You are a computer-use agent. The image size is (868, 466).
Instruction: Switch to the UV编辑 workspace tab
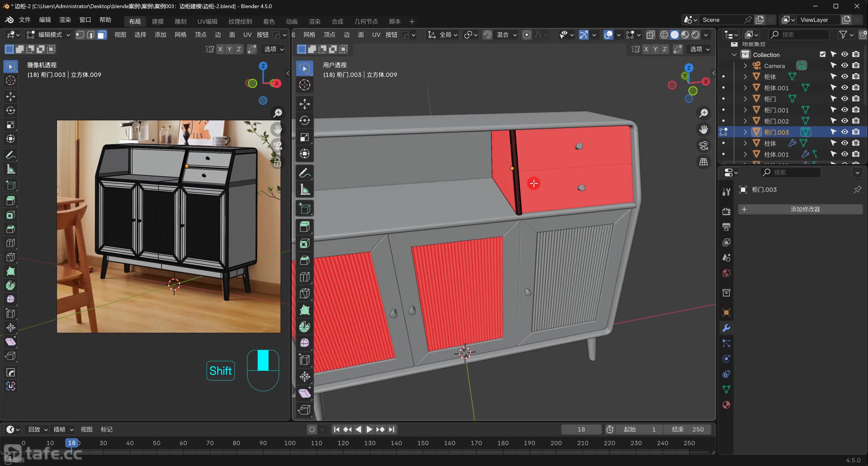pos(207,21)
